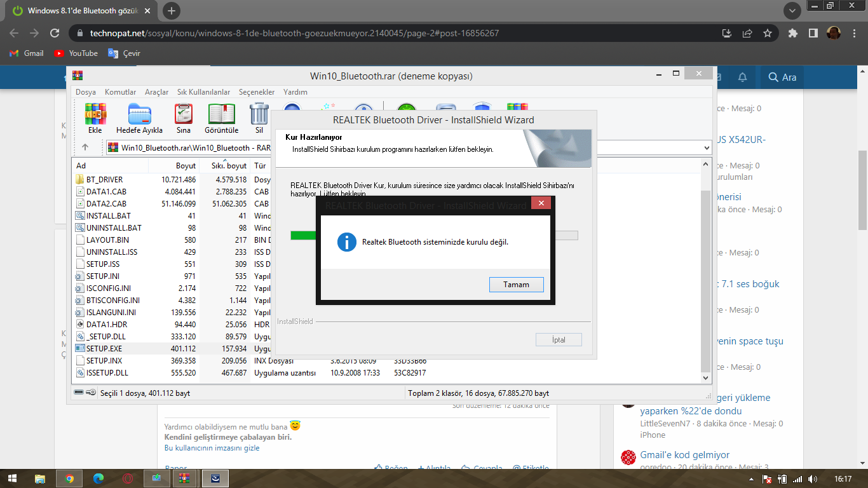Click Bu kullanıcının imzasını gizle link
The height and width of the screenshot is (488, 868).
click(x=212, y=448)
